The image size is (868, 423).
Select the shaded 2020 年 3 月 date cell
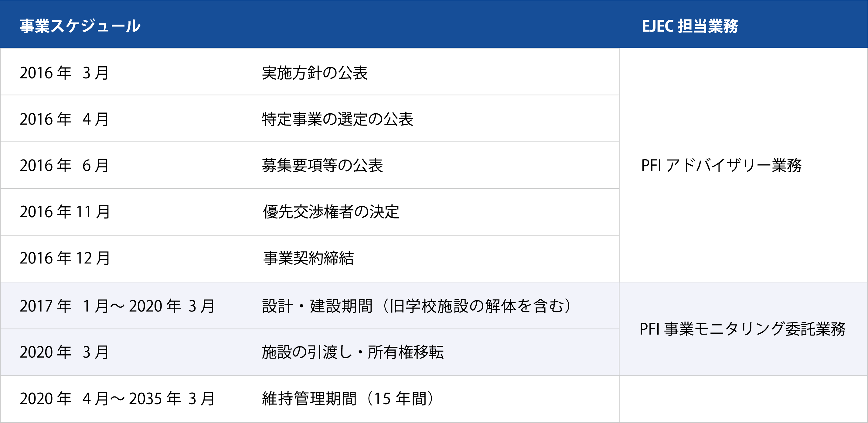(64, 352)
